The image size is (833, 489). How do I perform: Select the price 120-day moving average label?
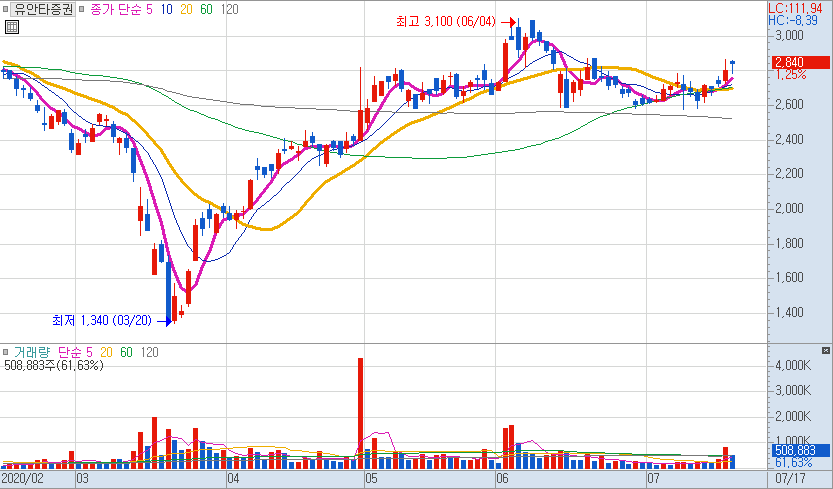click(x=230, y=9)
